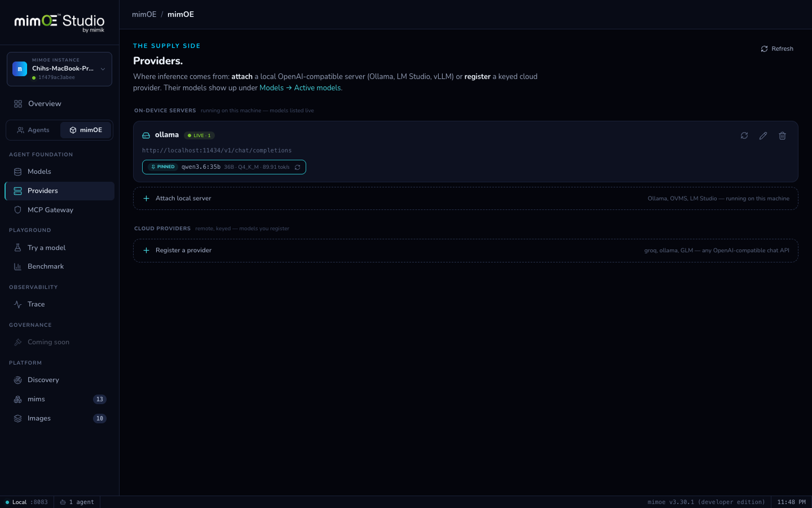
Task: Open MCP Gateway page
Action: pos(59,210)
